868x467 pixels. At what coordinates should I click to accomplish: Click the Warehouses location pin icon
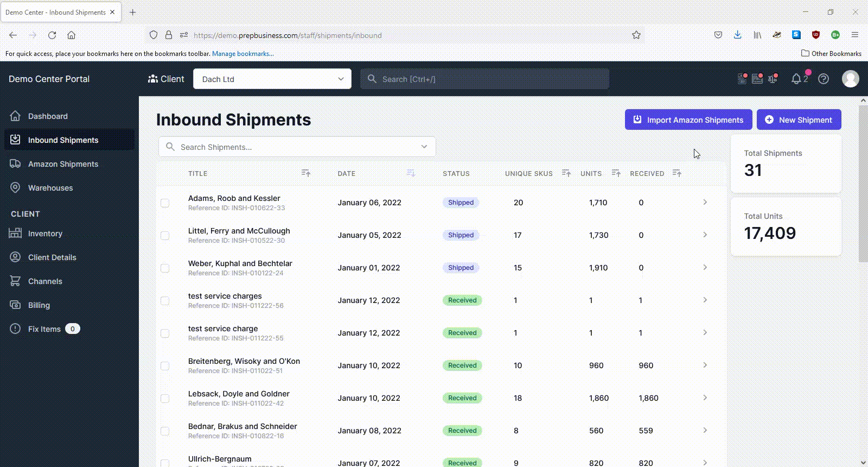[15, 187]
